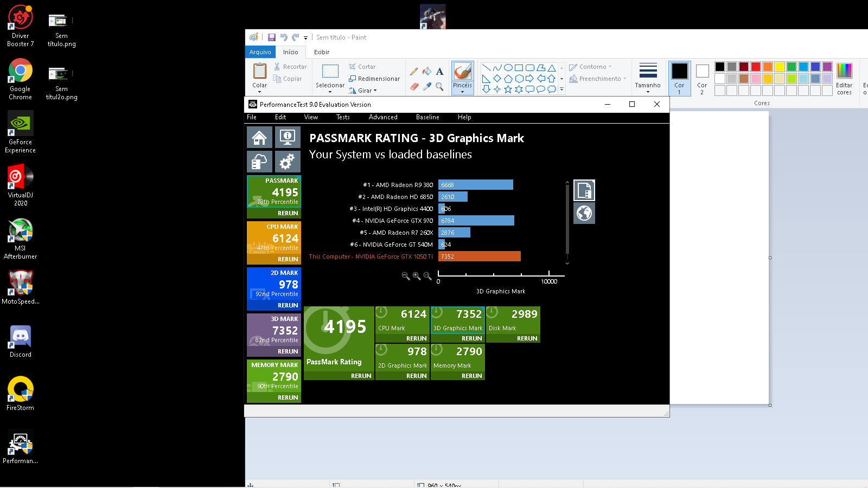Open Arquivo tab in Paint
The height and width of the screenshot is (488, 868).
point(260,52)
